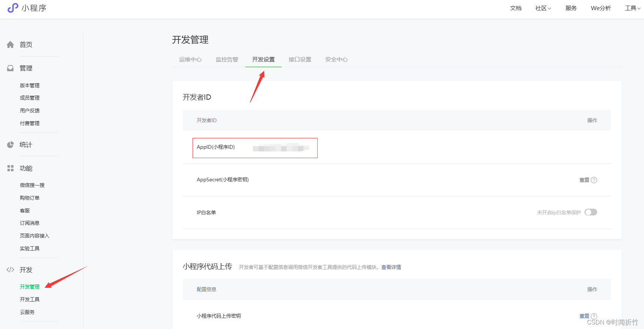Select 开发管理 in the sidebar
644x329 pixels.
(x=30, y=287)
